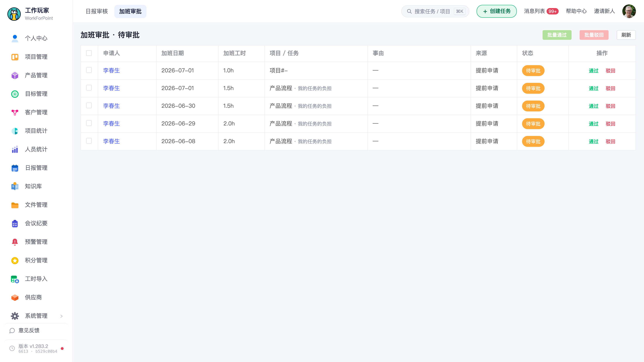Select the 2026-06-30 row checkbox

pos(89,105)
